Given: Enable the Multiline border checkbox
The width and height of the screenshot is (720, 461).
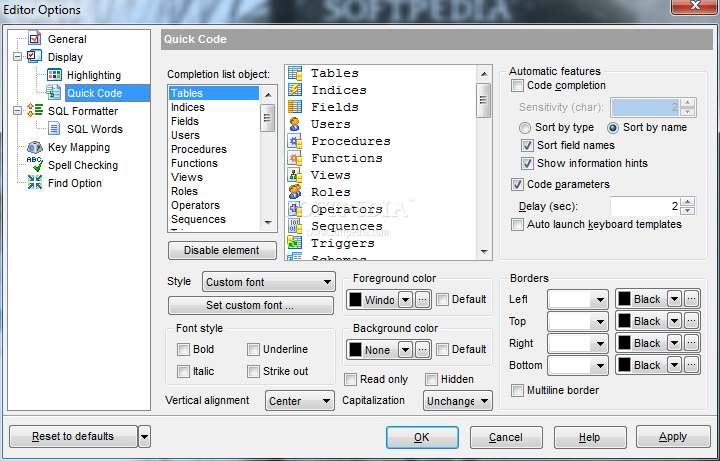Looking at the screenshot, I should point(518,390).
